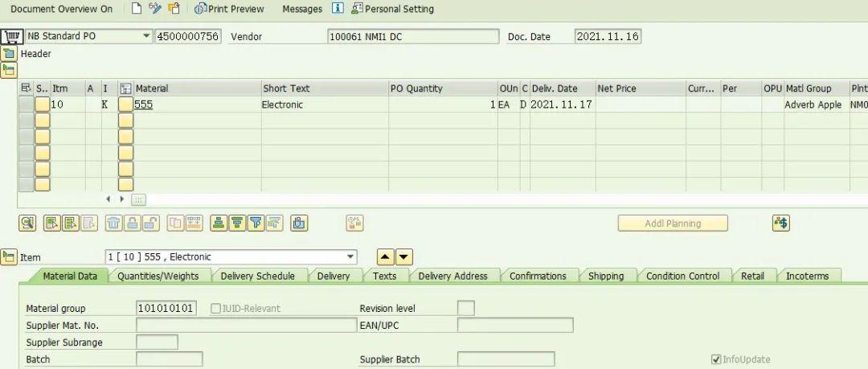The width and height of the screenshot is (868, 369).
Task: Click the Revision level field
Action: 466,308
